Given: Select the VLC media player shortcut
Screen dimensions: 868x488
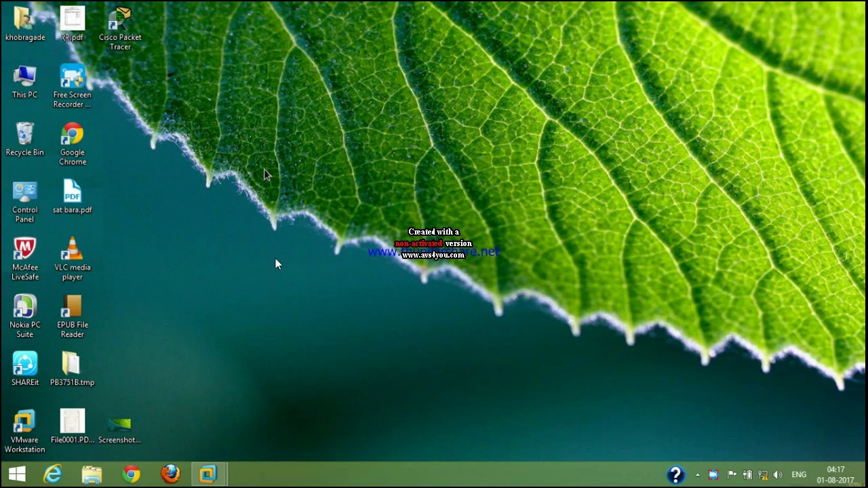Looking at the screenshot, I should coord(73,259).
